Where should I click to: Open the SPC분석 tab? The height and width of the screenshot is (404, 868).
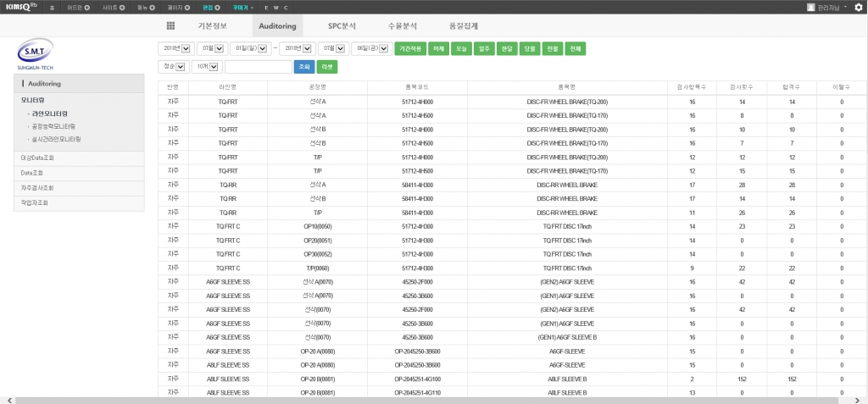click(342, 26)
